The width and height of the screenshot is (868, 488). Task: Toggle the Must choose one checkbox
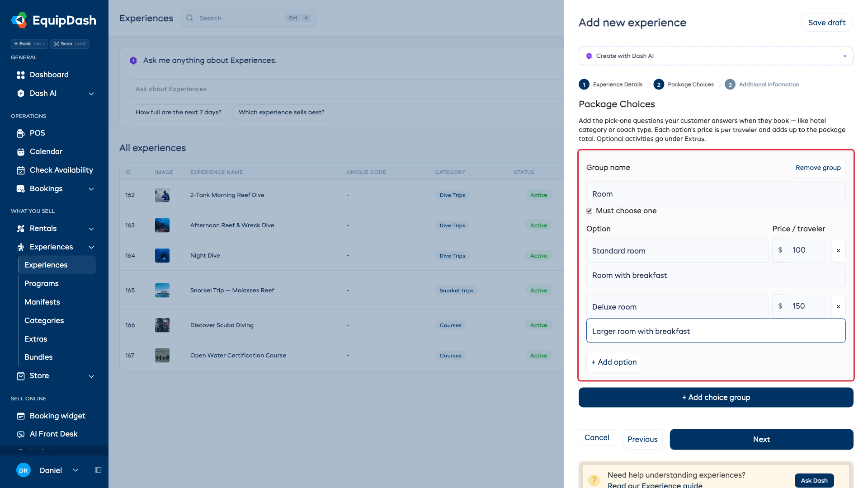click(590, 211)
